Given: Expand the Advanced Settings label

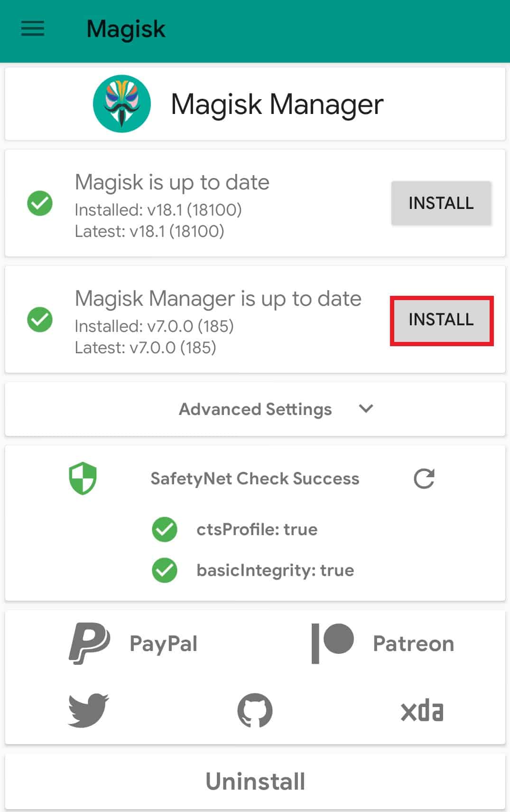Looking at the screenshot, I should [255, 409].
